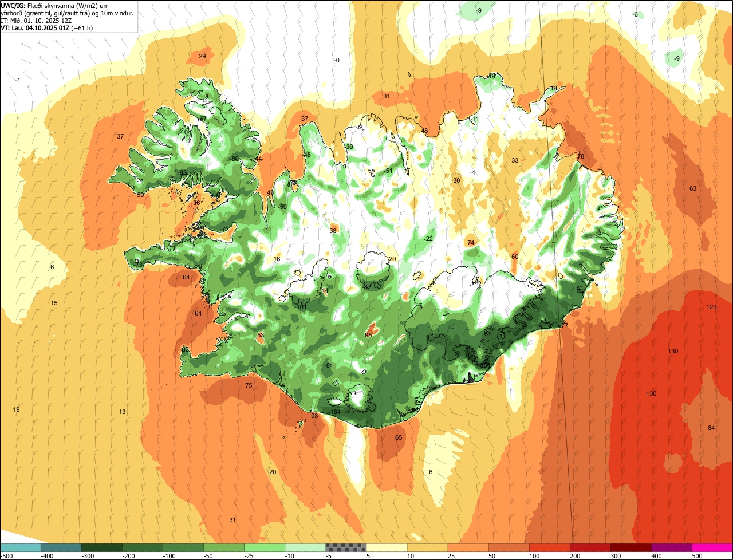Click the map value '96' in the southern highlands
The image size is (733, 560).
click(368, 335)
